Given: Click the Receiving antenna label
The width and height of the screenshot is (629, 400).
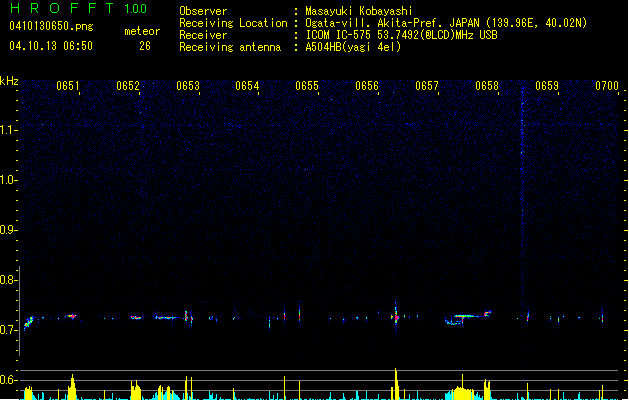Looking at the screenshot, I should pyautogui.click(x=230, y=47).
